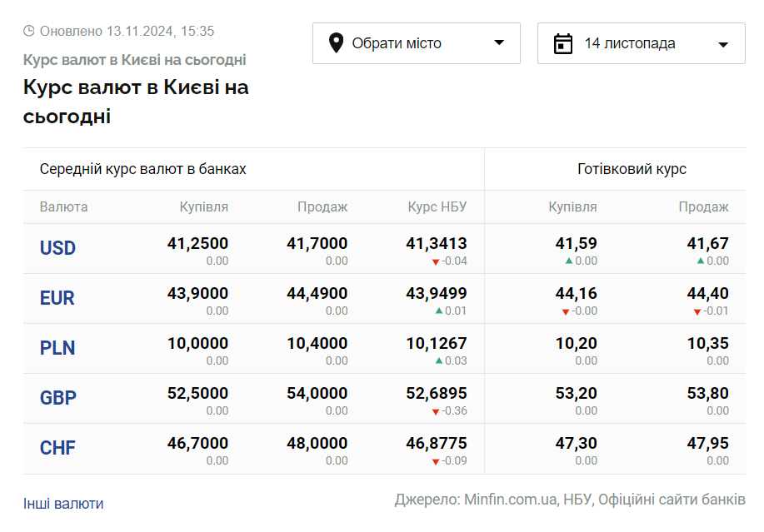
Task: Click EUR bank buy rate 43,9000
Action: [x=197, y=293]
